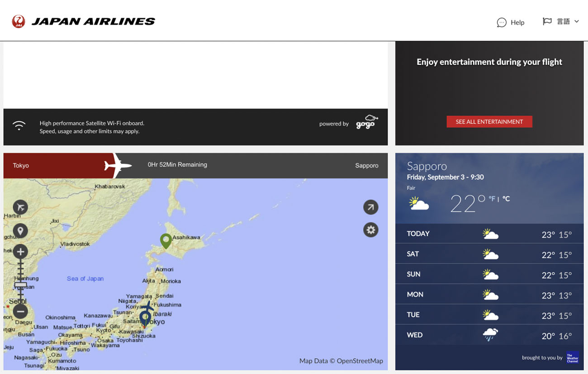The width and height of the screenshot is (588, 374).
Task: Click the JAPAN AIRLINES wordmark
Action: (93, 21)
